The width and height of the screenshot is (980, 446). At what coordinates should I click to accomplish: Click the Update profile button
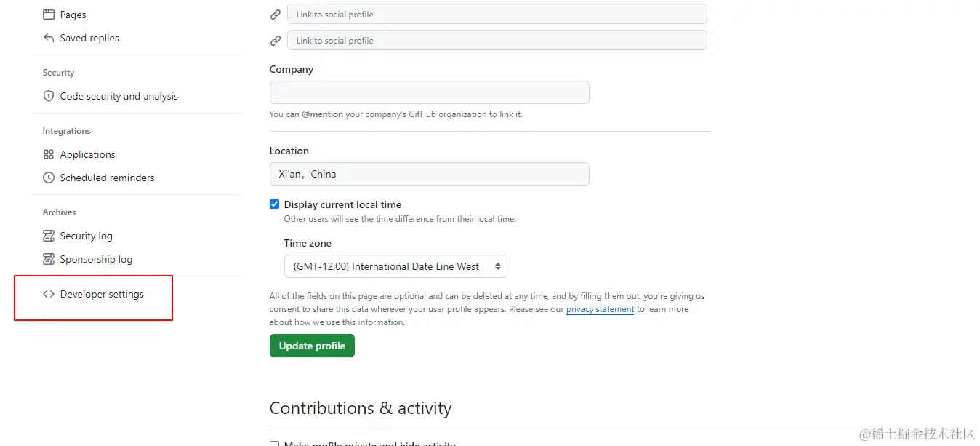[x=312, y=346]
